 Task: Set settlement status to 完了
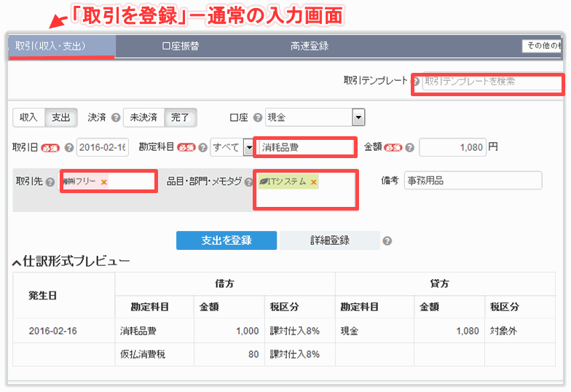pyautogui.click(x=181, y=117)
